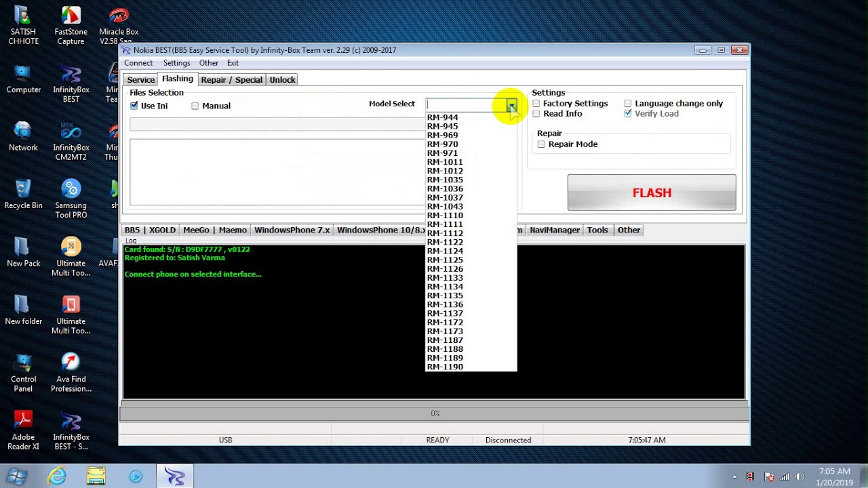Image resolution: width=868 pixels, height=488 pixels.
Task: Open the WindowsPhone 7.x tab
Action: coord(292,230)
